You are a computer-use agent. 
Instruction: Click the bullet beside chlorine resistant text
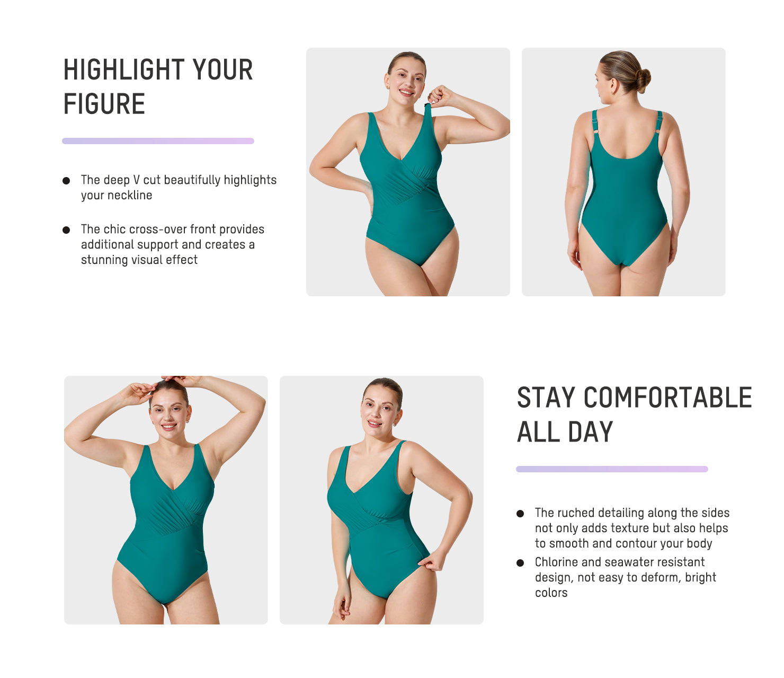coord(520,563)
